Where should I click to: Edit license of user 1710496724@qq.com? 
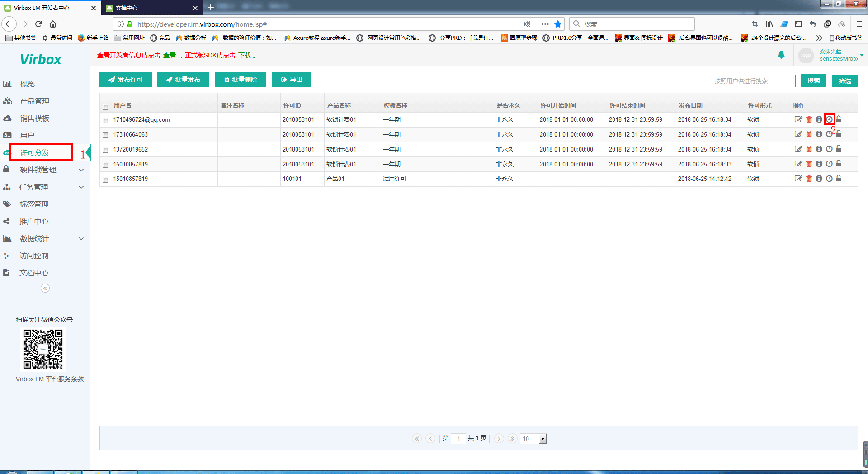[798, 119]
